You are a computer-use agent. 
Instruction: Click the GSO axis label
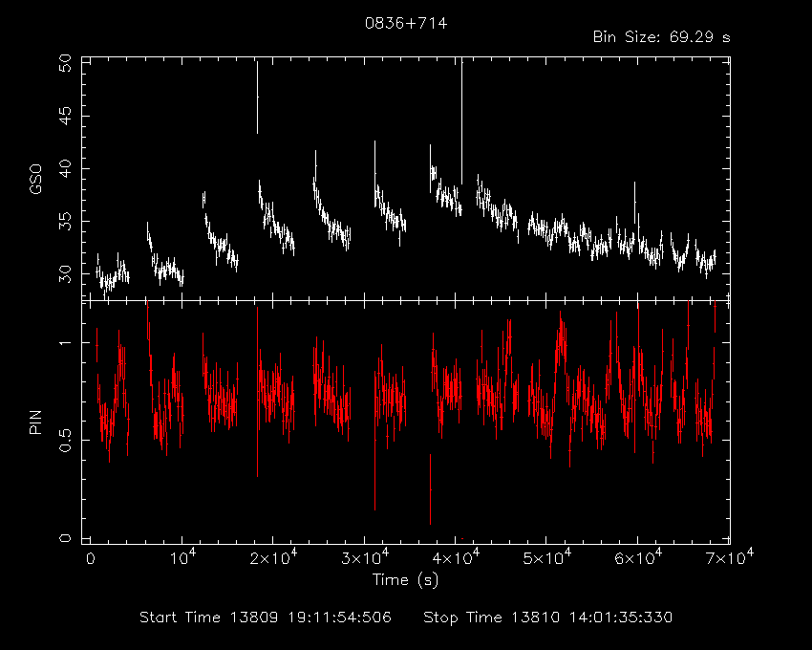[x=35, y=180]
